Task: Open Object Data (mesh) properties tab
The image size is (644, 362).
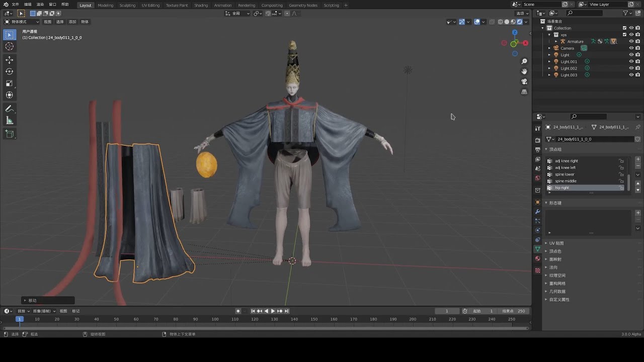Action: coord(537,249)
